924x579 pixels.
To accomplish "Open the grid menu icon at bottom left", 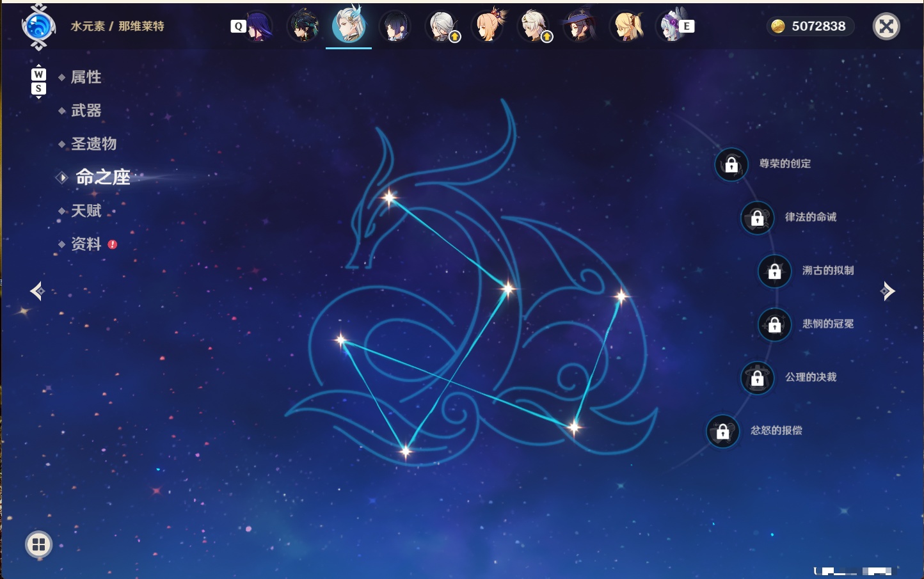I will 38,544.
